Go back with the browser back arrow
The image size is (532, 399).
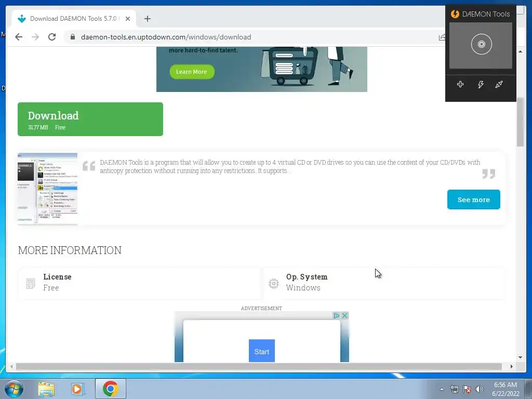coord(19,37)
